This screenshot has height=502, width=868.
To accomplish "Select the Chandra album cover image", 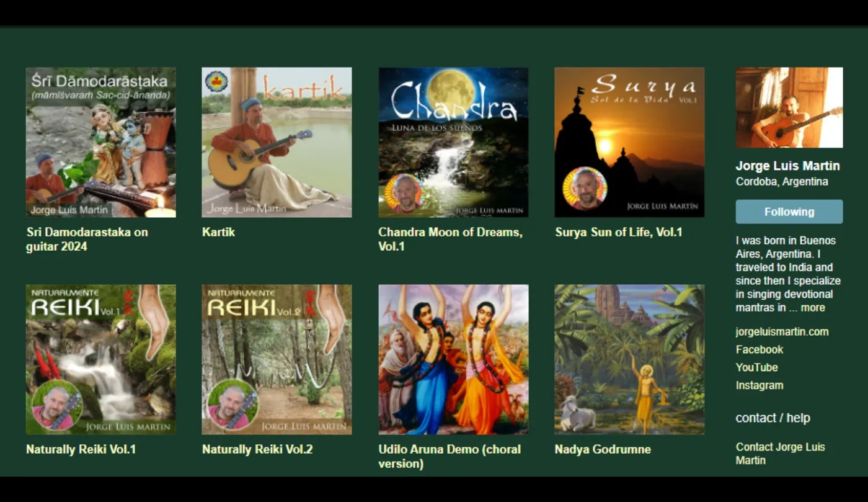I will (453, 142).
